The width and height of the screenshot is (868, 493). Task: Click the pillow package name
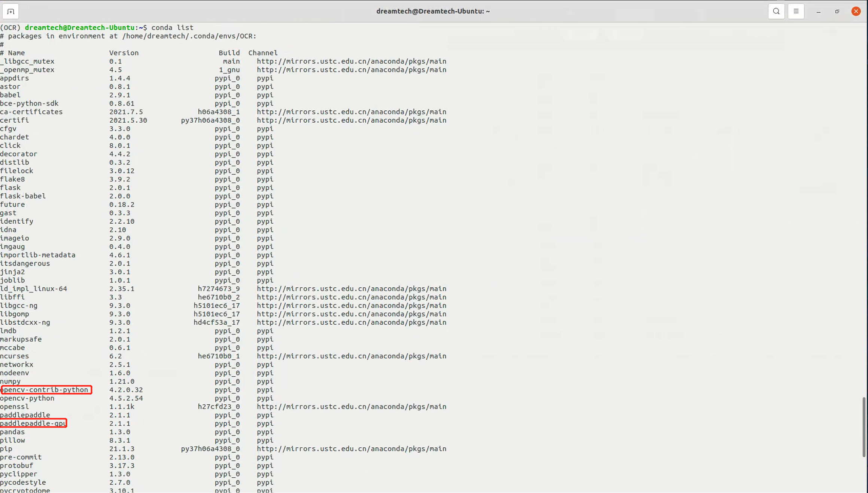coord(12,441)
